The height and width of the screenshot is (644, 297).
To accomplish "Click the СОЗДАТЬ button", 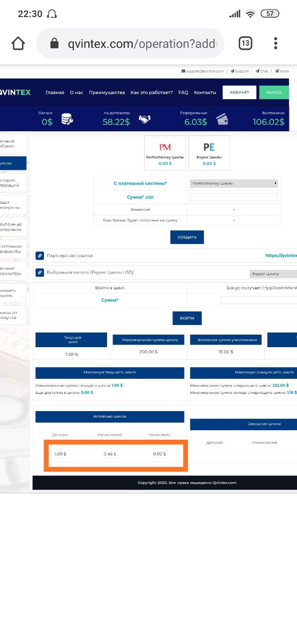I will [x=187, y=237].
